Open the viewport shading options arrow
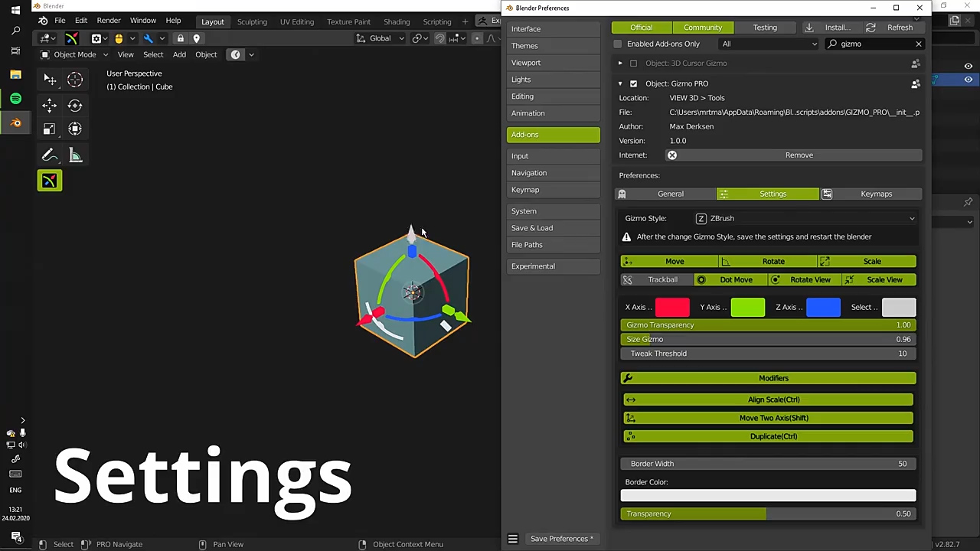The width and height of the screenshot is (980, 551). point(251,54)
